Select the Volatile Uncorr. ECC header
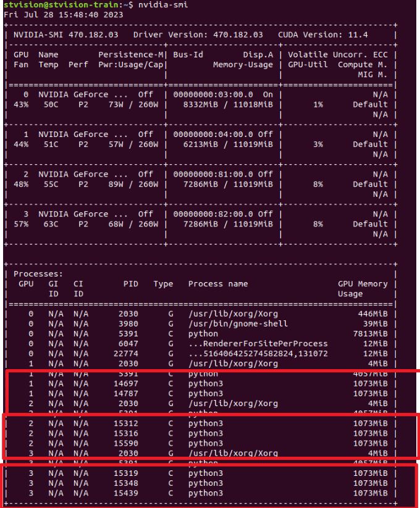 pyautogui.click(x=338, y=55)
